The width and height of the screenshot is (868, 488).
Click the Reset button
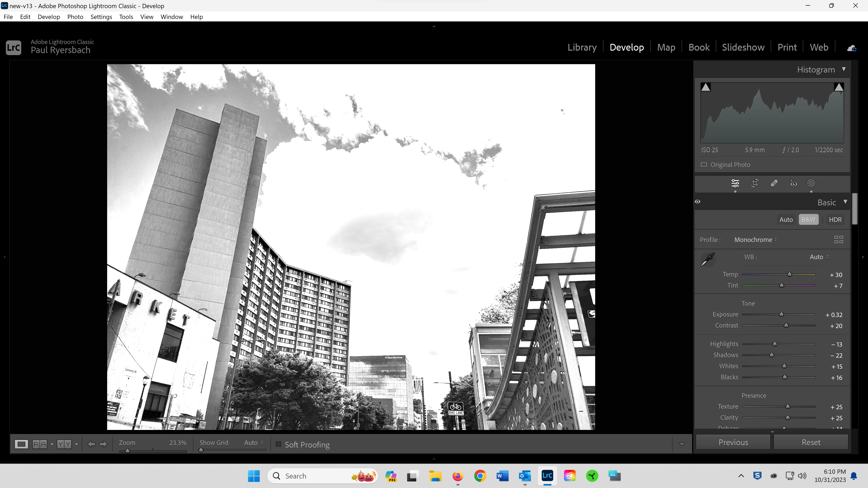point(811,442)
